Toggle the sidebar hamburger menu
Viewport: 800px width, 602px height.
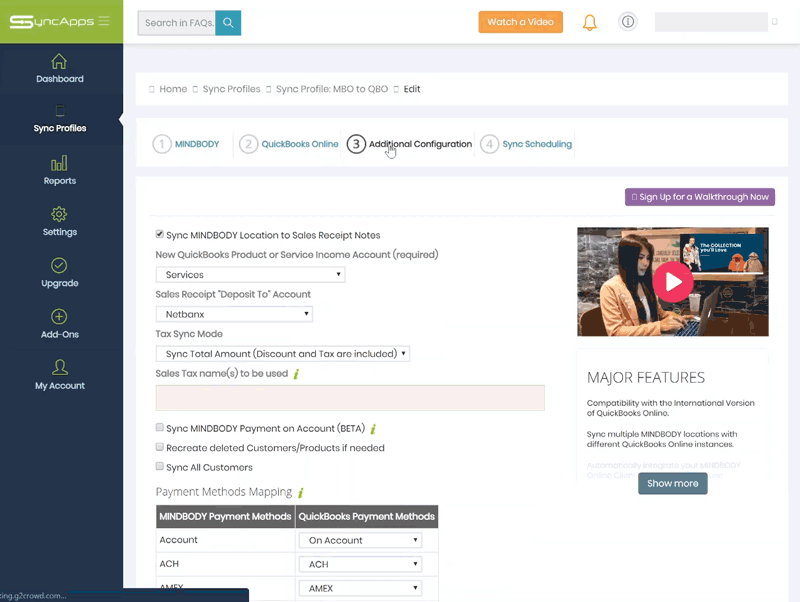(104, 21)
